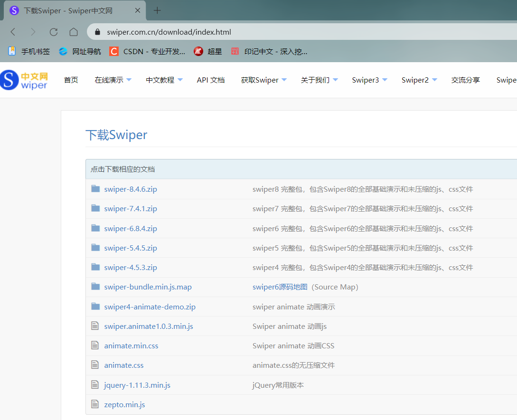
Task: Click the padlock icon in the address bar
Action: [x=97, y=32]
